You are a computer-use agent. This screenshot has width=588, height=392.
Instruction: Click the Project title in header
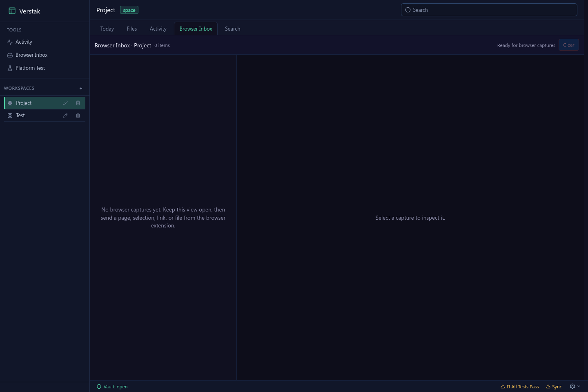pos(106,10)
